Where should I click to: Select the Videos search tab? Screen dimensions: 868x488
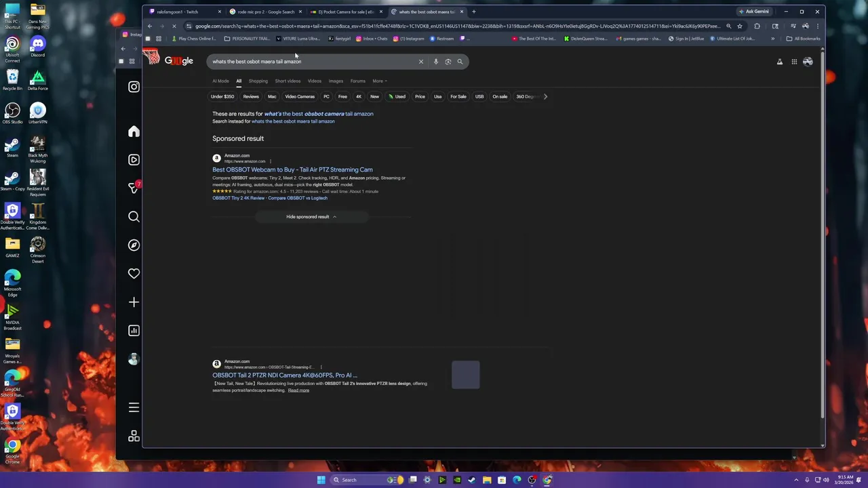pos(315,81)
